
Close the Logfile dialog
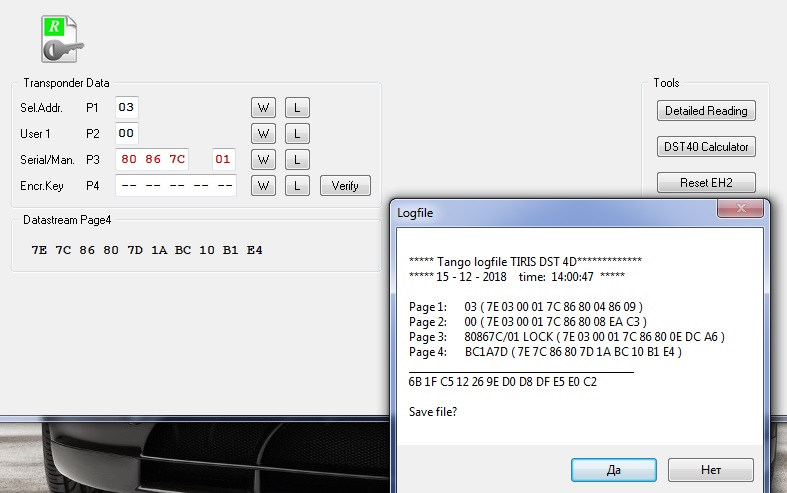[741, 208]
